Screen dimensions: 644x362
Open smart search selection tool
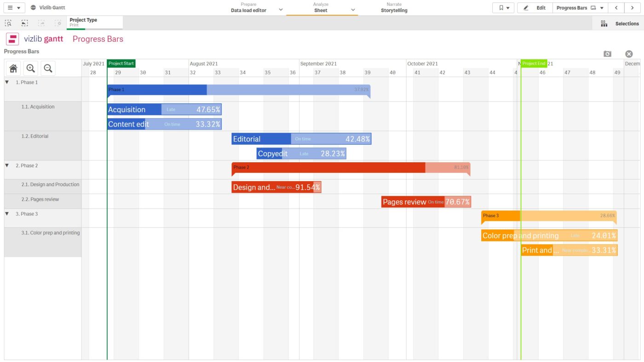8,23
